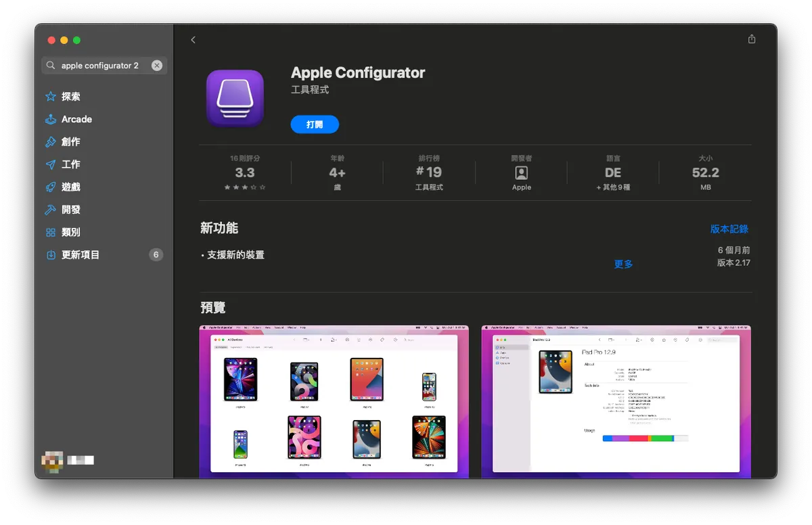
Task: Clear the search field with the X icon
Action: point(157,66)
